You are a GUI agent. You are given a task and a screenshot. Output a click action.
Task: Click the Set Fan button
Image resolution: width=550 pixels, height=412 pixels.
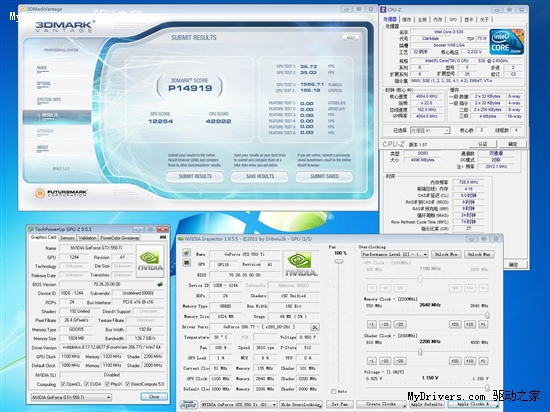(x=340, y=405)
